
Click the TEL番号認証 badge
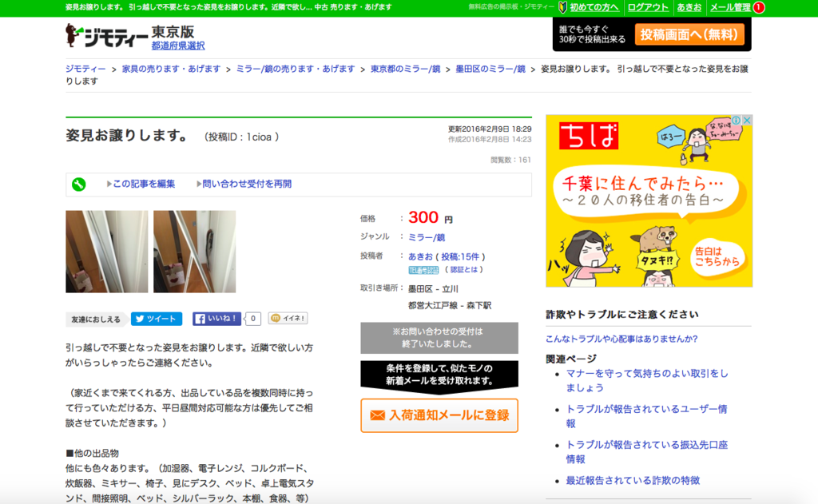[423, 270]
